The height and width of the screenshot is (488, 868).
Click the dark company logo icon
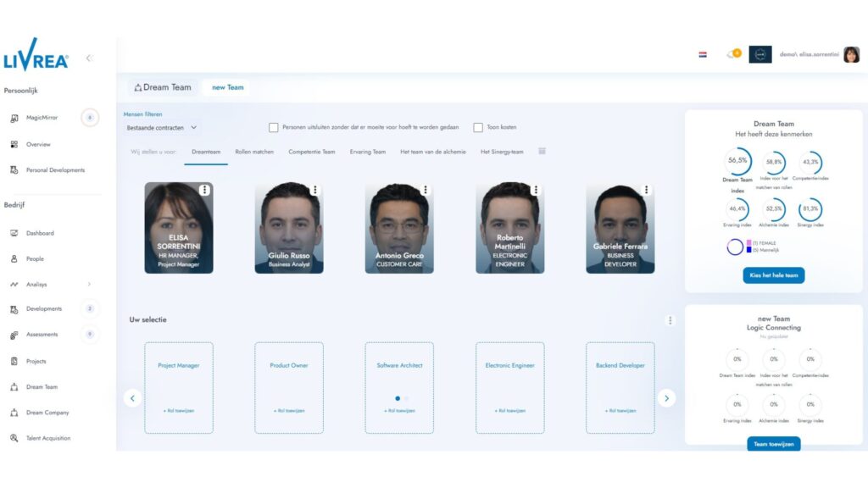point(760,54)
